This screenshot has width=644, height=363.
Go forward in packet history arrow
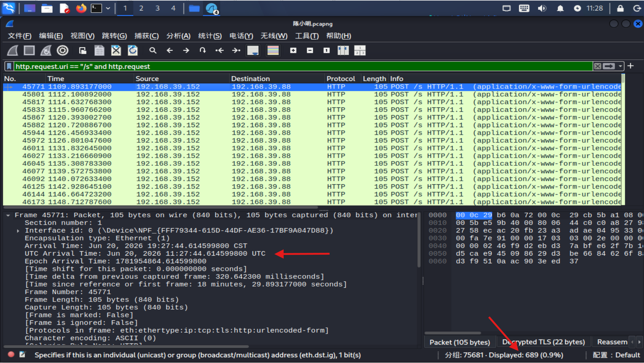click(186, 50)
